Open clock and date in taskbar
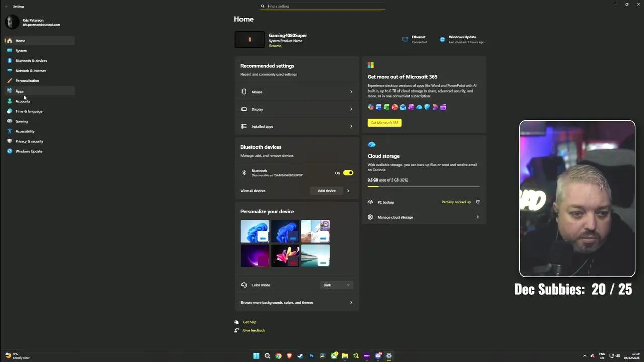 coord(632,356)
